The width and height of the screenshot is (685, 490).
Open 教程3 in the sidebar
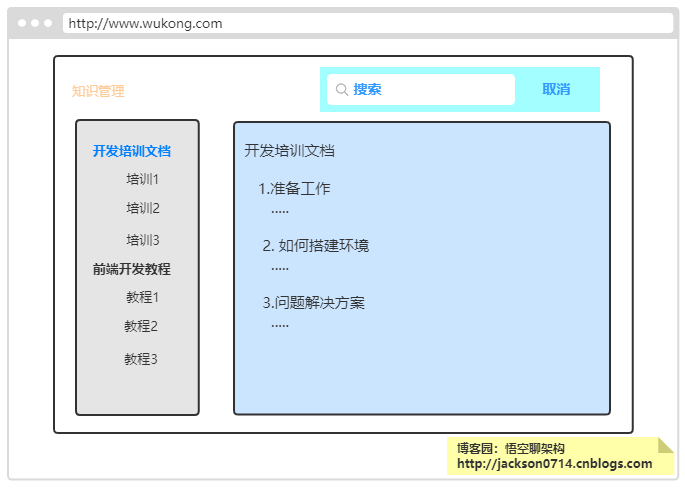tap(141, 359)
